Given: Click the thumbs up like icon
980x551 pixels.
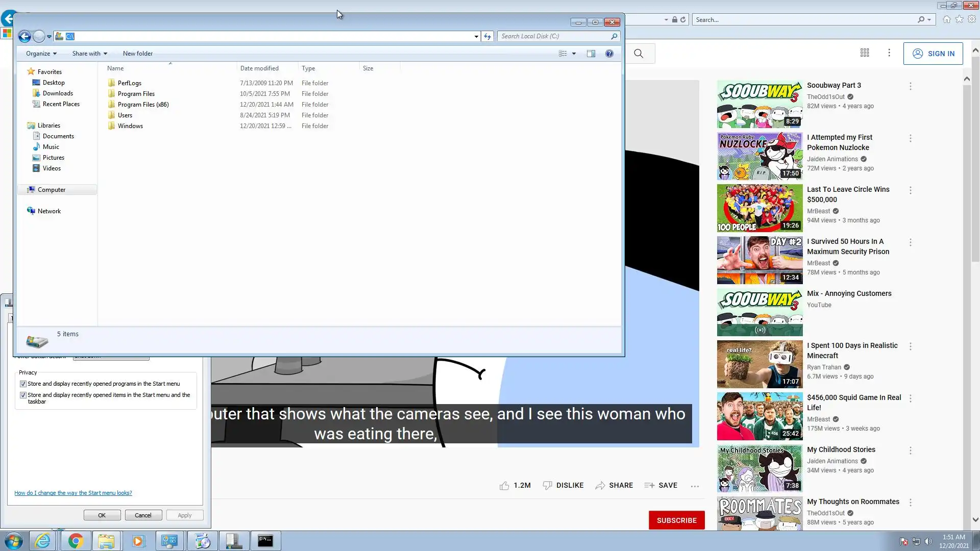Looking at the screenshot, I should 504,486.
